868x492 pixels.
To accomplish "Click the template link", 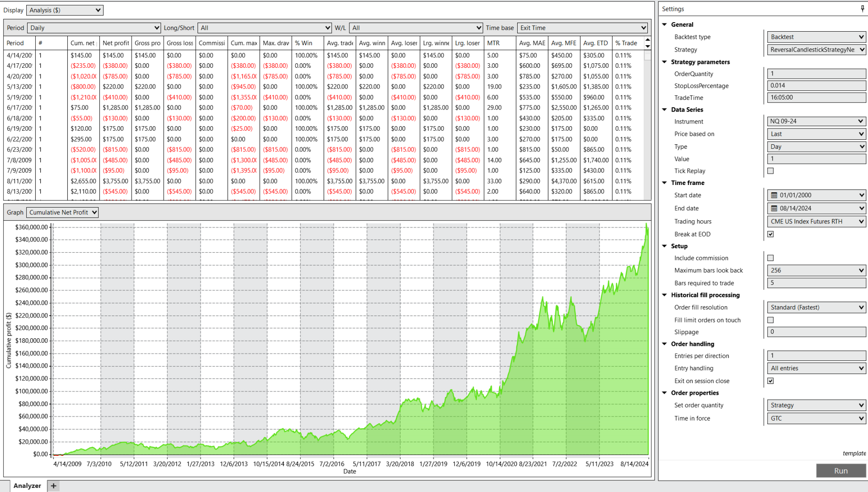I will (x=854, y=453).
